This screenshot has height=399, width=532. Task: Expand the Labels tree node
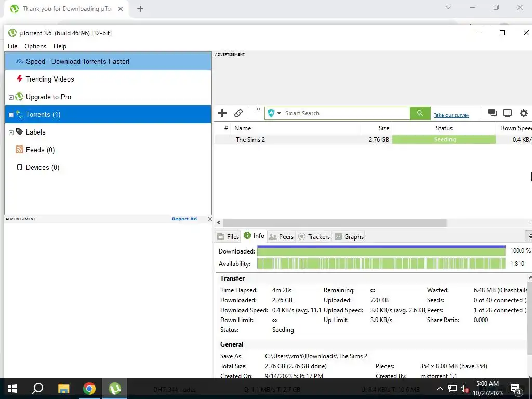tap(11, 132)
